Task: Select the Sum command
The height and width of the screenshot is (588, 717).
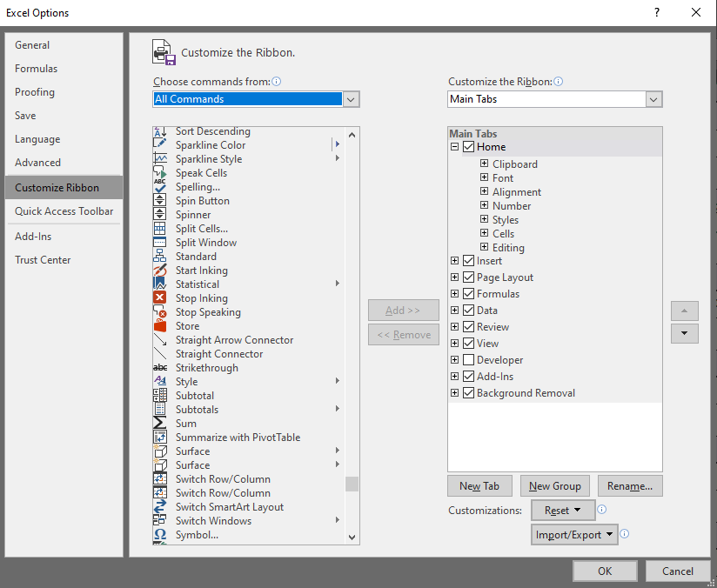Action: [x=185, y=423]
